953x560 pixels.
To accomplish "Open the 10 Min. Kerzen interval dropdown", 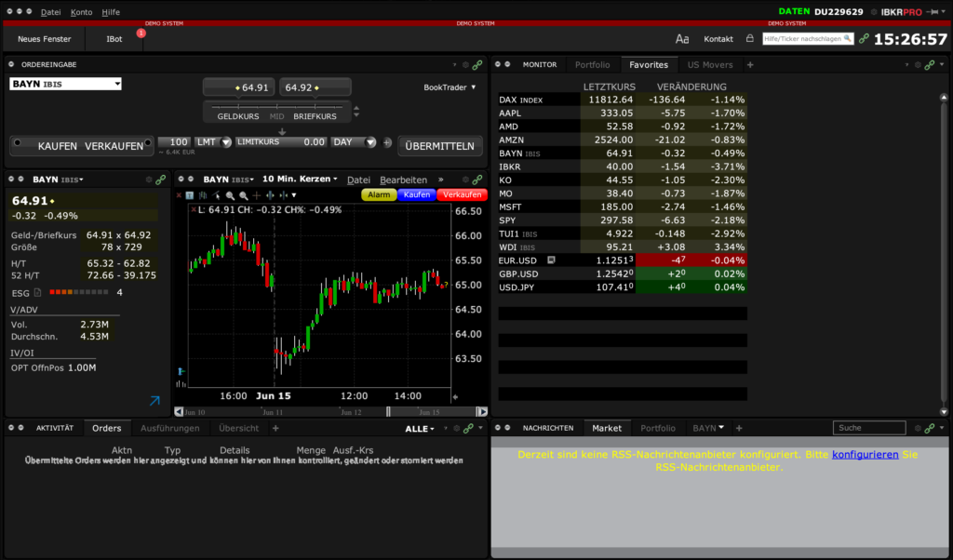I will pyautogui.click(x=299, y=180).
